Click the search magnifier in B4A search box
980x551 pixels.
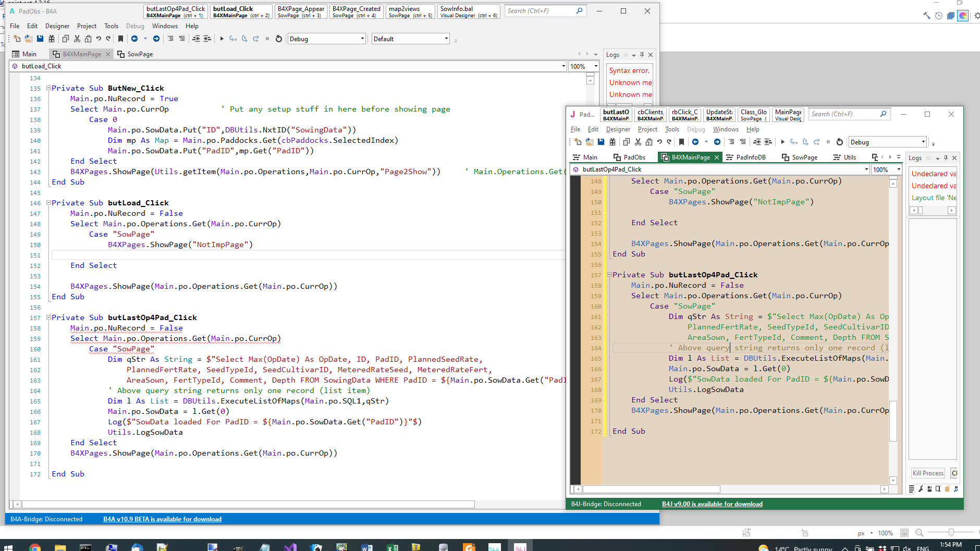click(x=579, y=11)
